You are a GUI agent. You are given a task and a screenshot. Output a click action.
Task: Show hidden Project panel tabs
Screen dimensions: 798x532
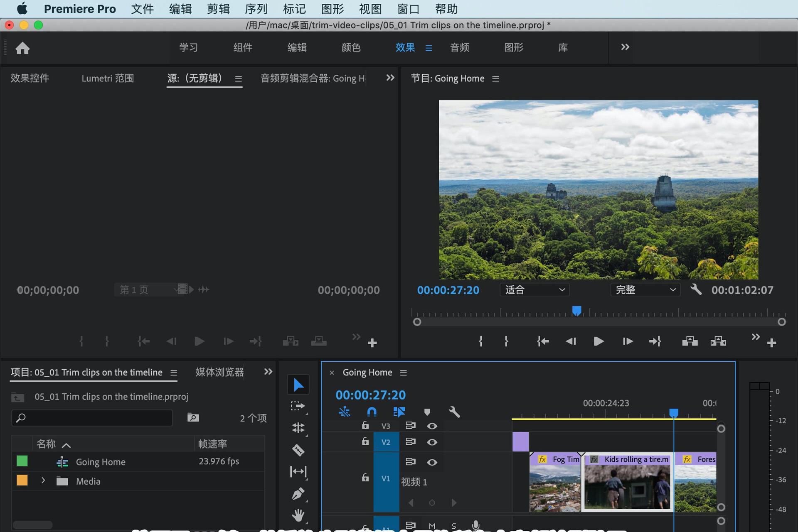tap(268, 372)
